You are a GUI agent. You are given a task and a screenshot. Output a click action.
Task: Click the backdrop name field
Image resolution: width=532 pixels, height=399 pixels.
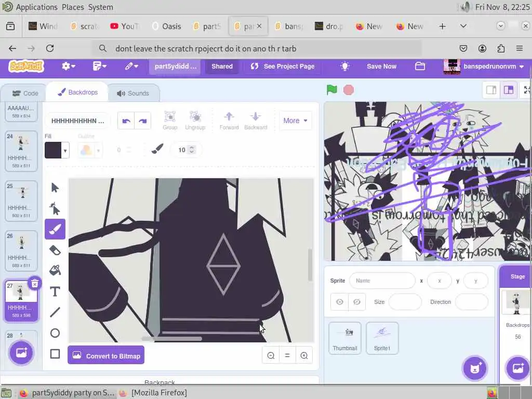pyautogui.click(x=77, y=121)
